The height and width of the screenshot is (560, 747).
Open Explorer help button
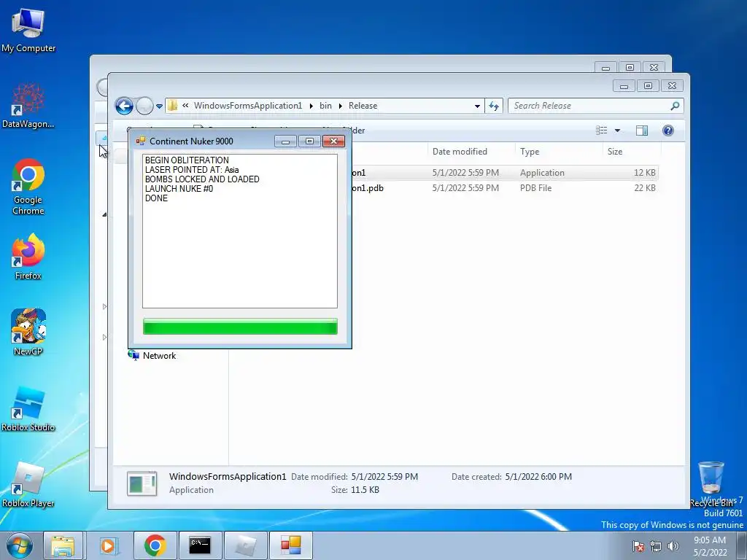click(668, 131)
